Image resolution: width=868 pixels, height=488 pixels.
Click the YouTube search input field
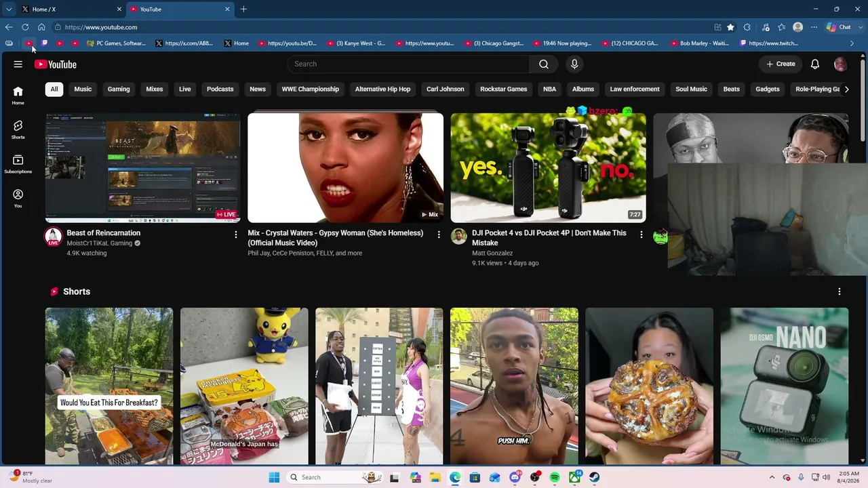pyautogui.click(x=408, y=64)
